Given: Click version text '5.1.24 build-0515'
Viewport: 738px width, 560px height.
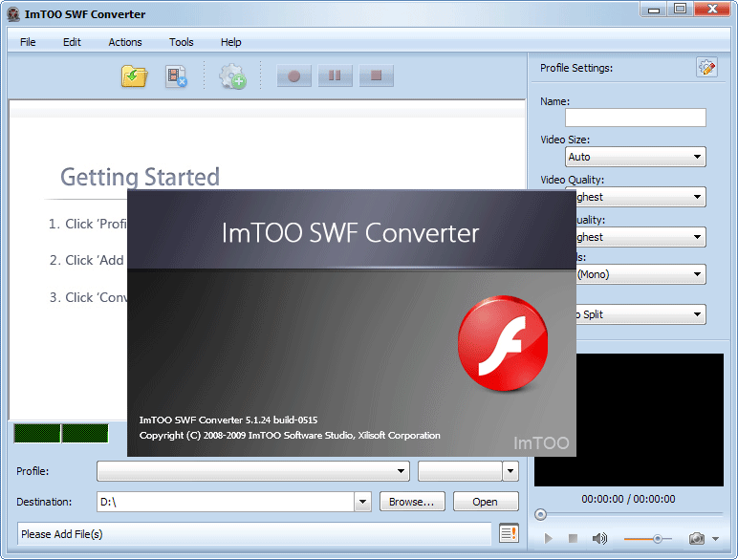Looking at the screenshot, I should coord(281,420).
